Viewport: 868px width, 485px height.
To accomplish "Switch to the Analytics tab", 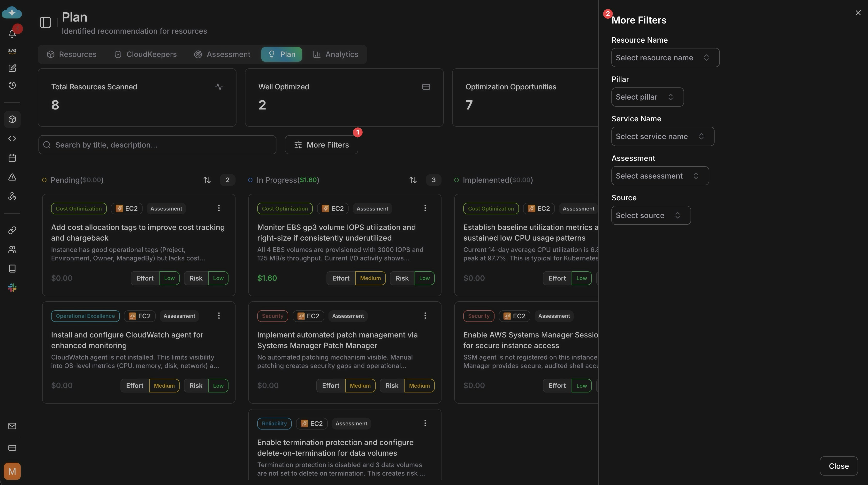I will coord(336,54).
